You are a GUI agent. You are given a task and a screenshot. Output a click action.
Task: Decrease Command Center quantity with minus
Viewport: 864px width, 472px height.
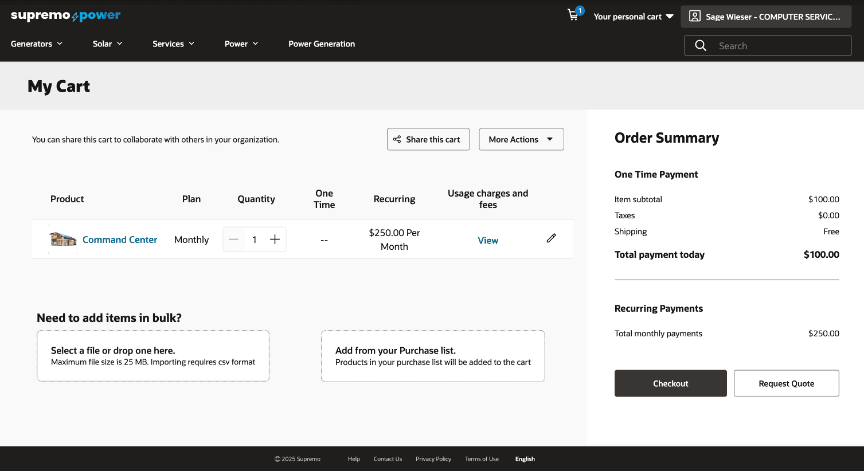pos(234,240)
